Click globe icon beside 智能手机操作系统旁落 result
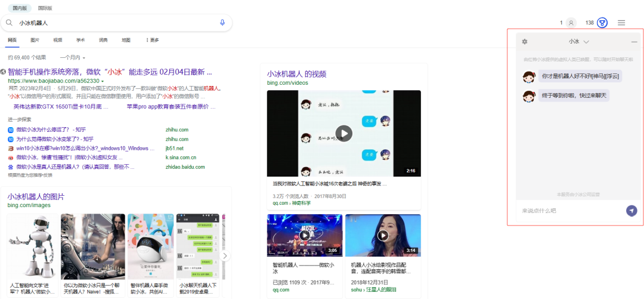 tap(4, 72)
